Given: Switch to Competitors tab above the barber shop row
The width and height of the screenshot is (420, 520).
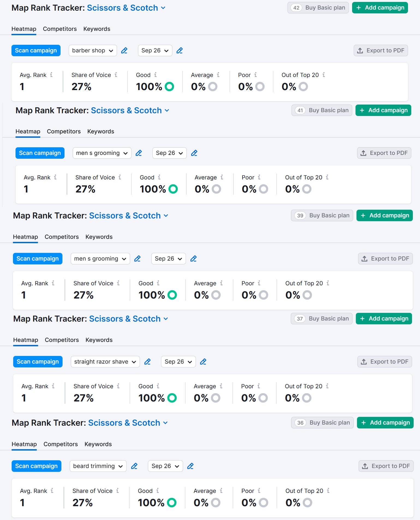Looking at the screenshot, I should coord(60,29).
